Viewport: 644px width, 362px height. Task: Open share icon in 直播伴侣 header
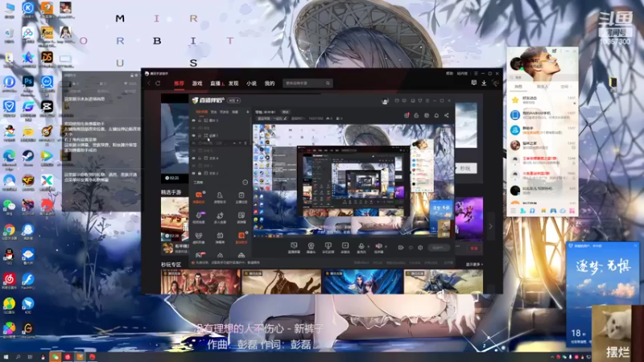click(447, 115)
